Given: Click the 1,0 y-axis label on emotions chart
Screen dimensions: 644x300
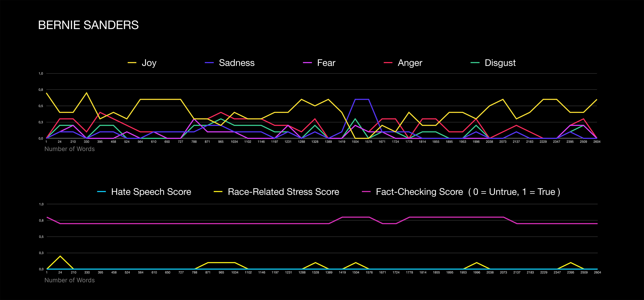Looking at the screenshot, I should tap(41, 73).
